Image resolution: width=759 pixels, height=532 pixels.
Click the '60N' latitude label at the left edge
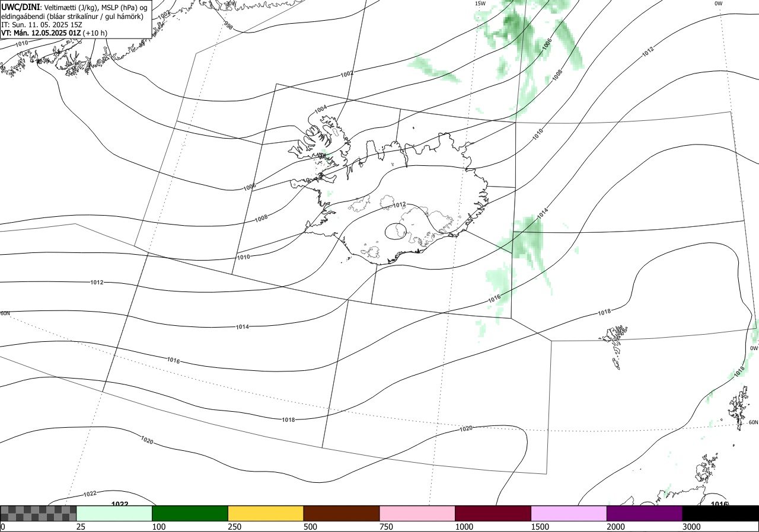pyautogui.click(x=5, y=313)
